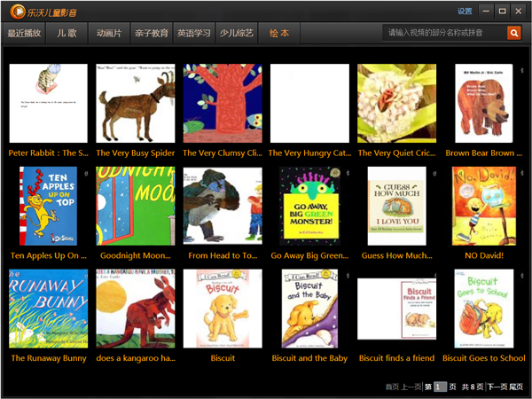This screenshot has height=399, width=532.
Task: Click the title 'Go Away Big Green...'
Action: [x=309, y=255]
